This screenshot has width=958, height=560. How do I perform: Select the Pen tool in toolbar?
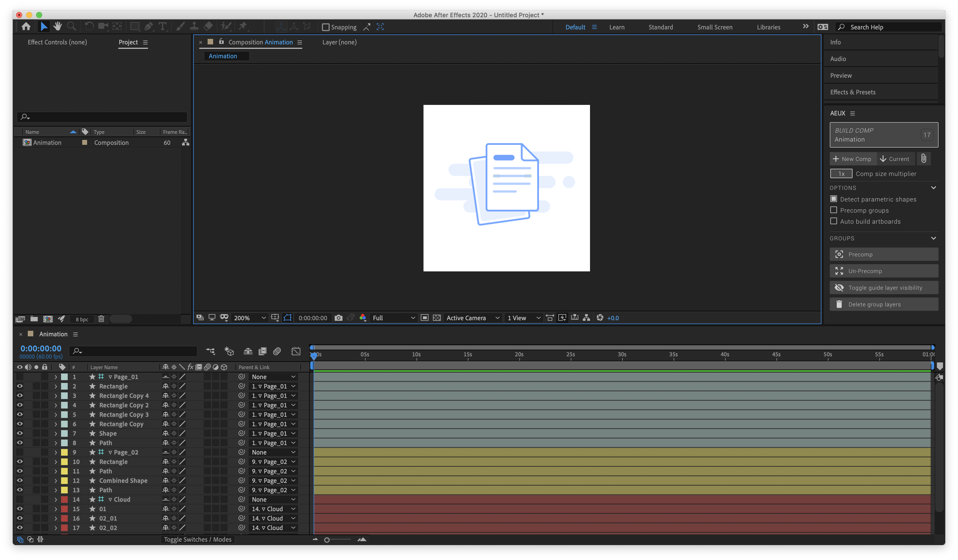(x=149, y=27)
